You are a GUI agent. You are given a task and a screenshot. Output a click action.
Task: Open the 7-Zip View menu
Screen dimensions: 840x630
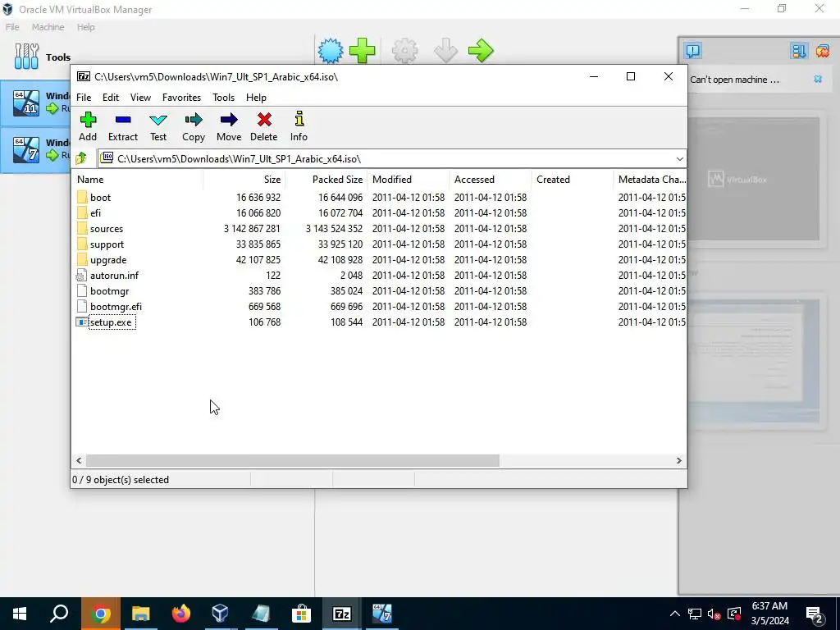tap(140, 98)
